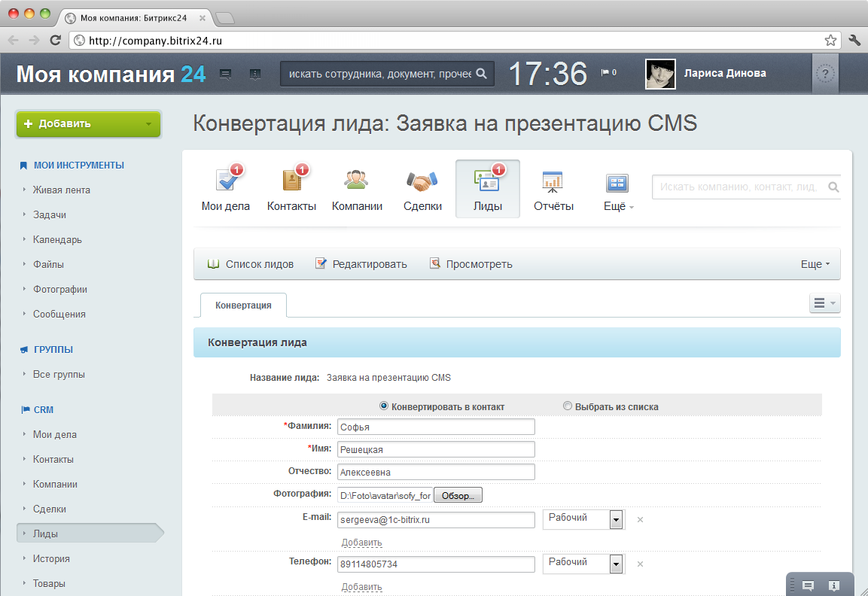Select Лиды in the CRM sidebar
This screenshot has width=868, height=596.
[x=90, y=534]
